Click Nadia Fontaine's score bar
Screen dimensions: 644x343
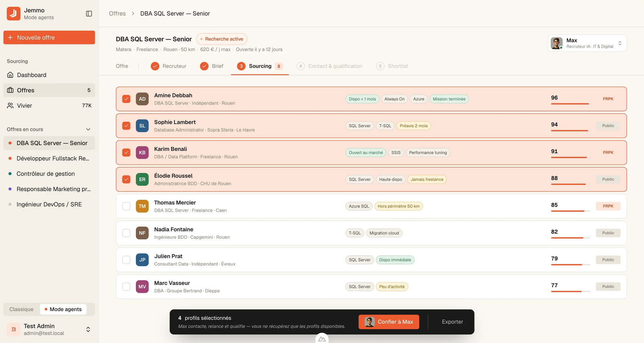pos(570,238)
